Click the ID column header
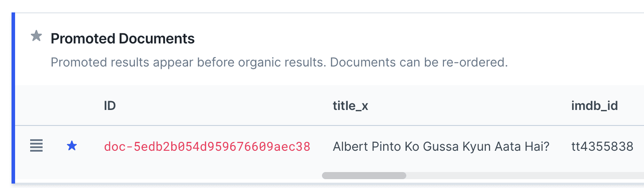The height and width of the screenshot is (188, 644). [x=110, y=106]
